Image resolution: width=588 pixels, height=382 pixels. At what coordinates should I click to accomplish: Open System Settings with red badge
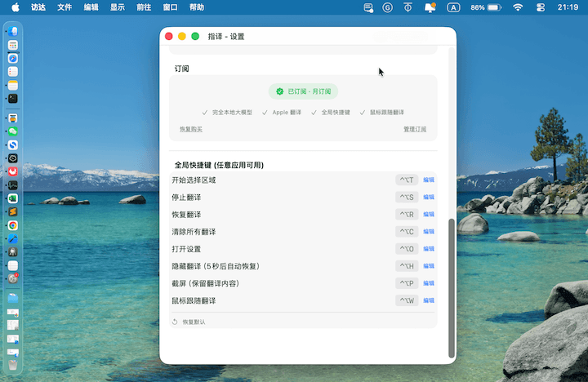13,278
